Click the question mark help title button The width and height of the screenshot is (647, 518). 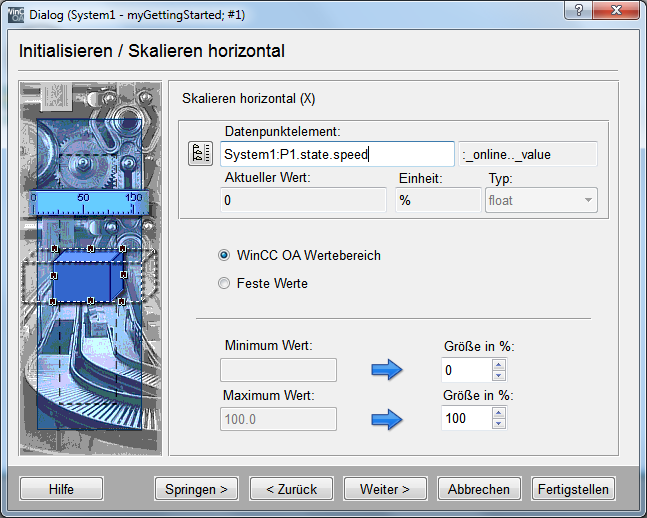pos(579,10)
